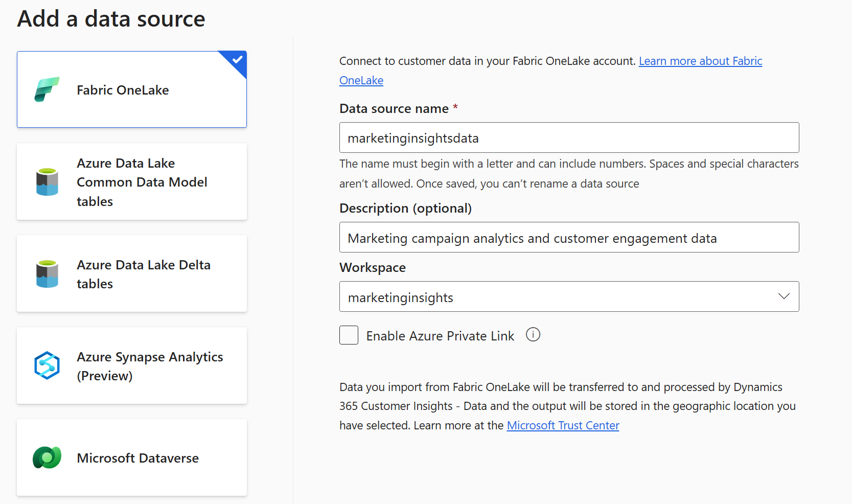Click the Azure Synapse Analytics hexagon icon
Screen dimensions: 852x504
(47, 365)
